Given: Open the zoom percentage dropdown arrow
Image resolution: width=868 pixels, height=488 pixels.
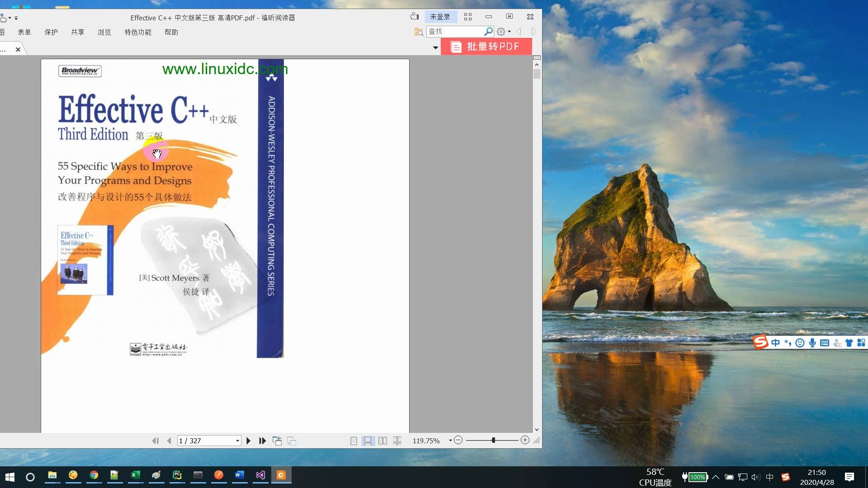Looking at the screenshot, I should (450, 440).
